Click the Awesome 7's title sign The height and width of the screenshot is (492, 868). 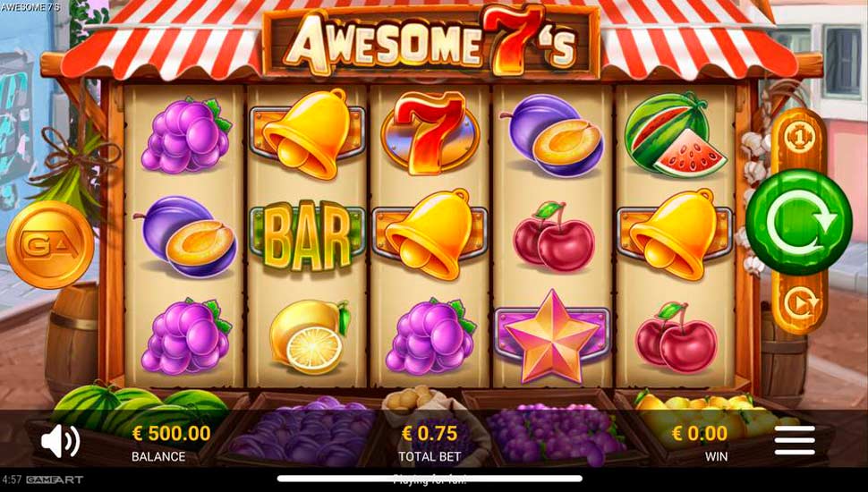430,42
